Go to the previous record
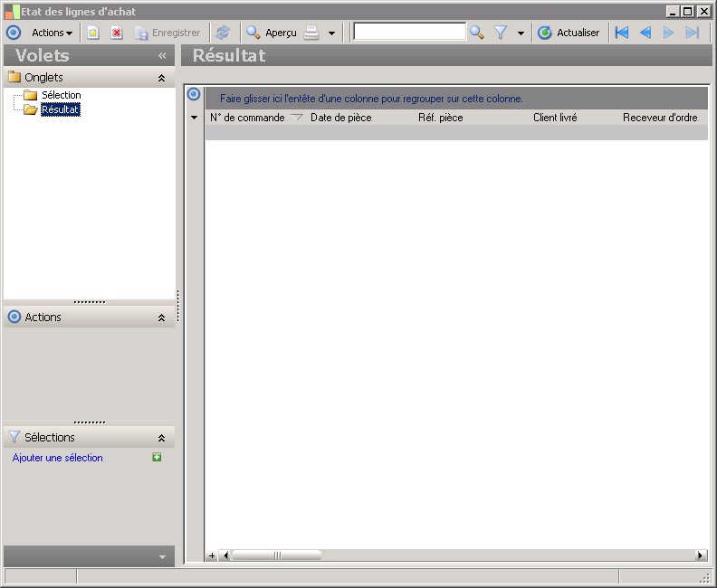 645,33
